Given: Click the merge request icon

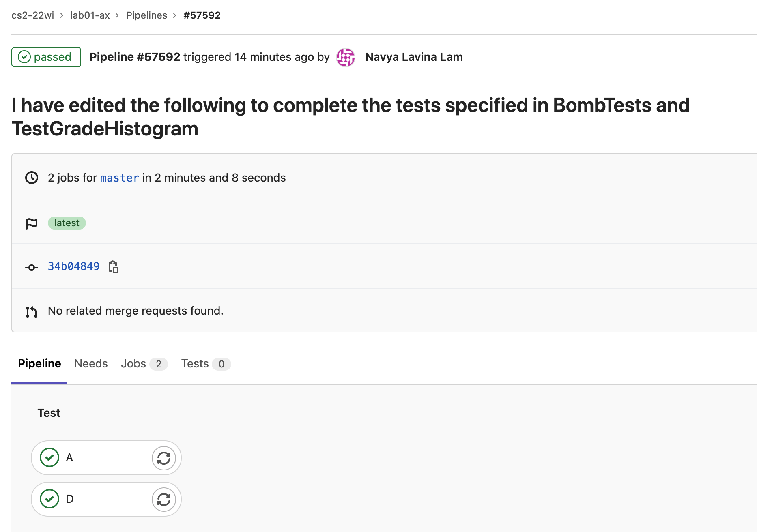Looking at the screenshot, I should [x=32, y=311].
